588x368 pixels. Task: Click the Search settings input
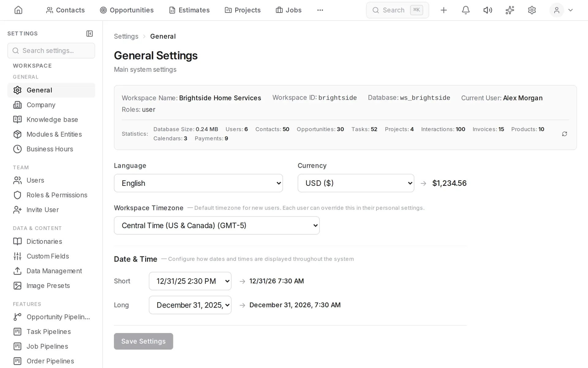click(51, 51)
